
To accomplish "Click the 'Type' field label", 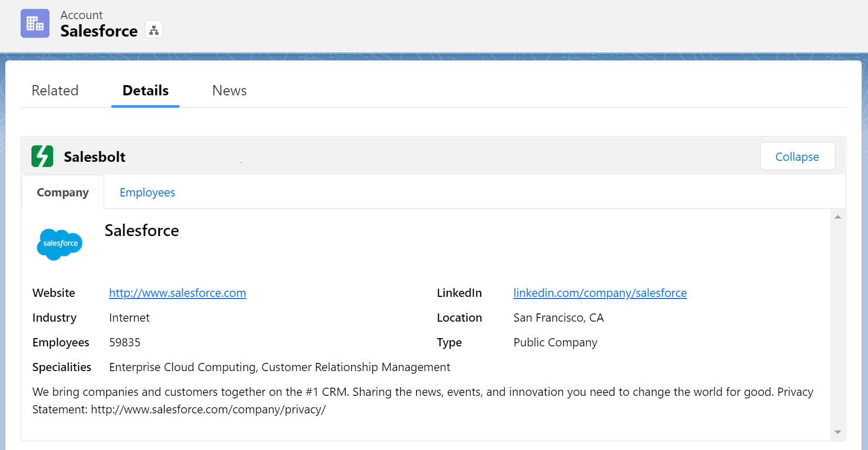I will pyautogui.click(x=449, y=343).
